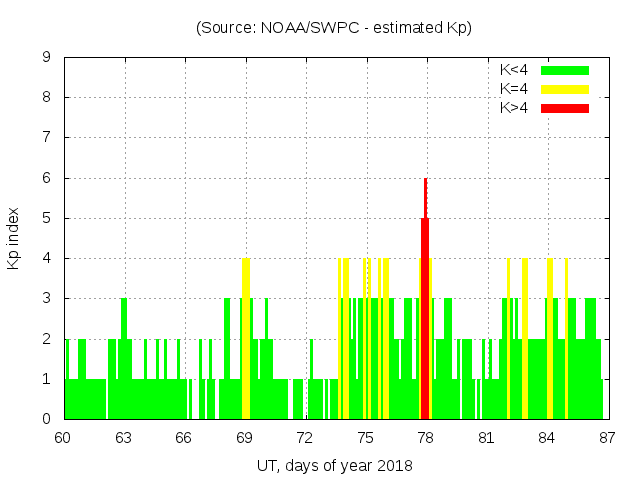Select the chart title mentioning NOAA/SWPC
Viewport: 640px width, 480px height.
[x=333, y=28]
